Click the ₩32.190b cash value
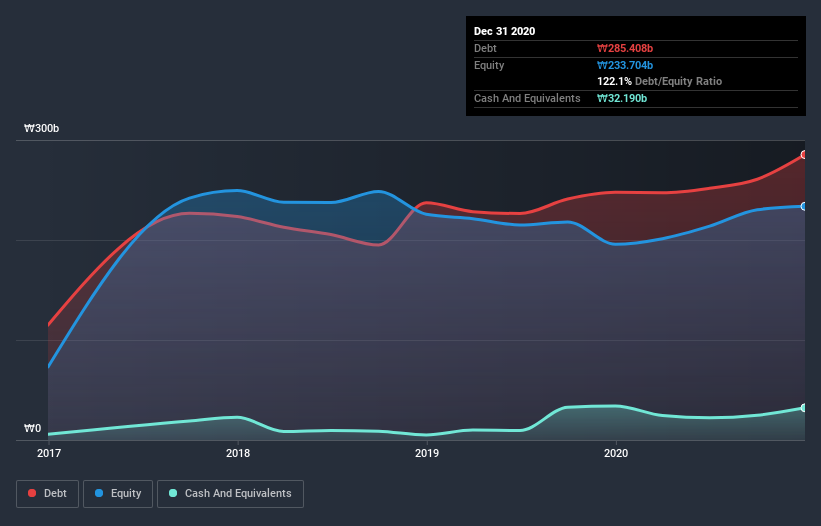The width and height of the screenshot is (821, 526). pos(622,98)
